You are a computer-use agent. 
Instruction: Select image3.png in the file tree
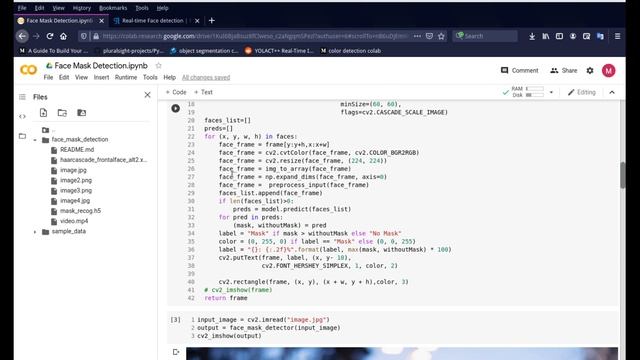pyautogui.click(x=76, y=191)
